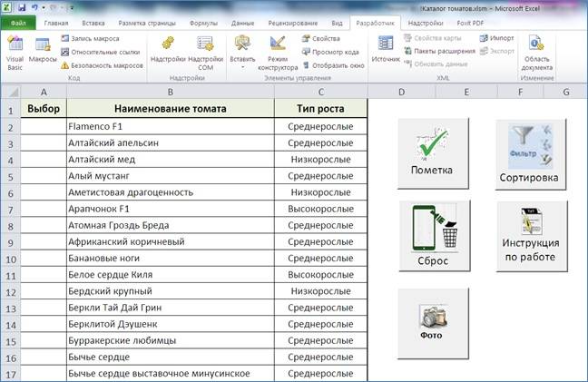
Task: Save the workbook from quick access toolbar
Action: 22,7
